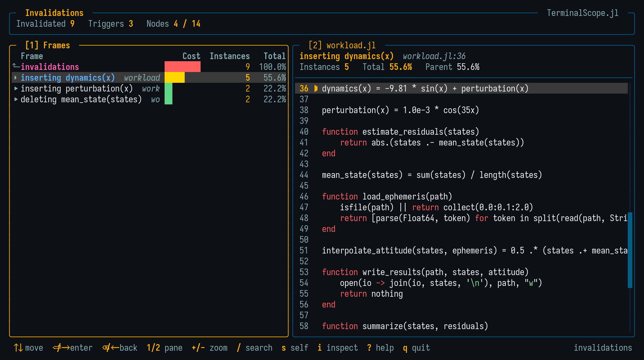Toggle the s self shortcut
644x360 pixels.
pos(295,348)
